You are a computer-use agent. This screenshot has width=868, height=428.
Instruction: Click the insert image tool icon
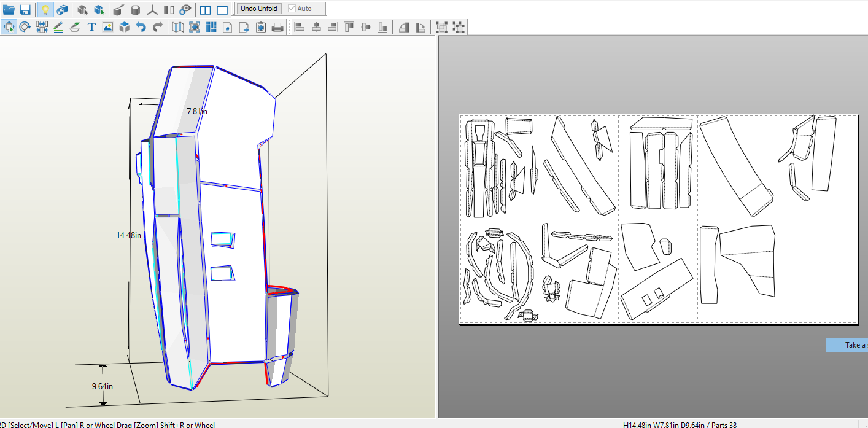tap(107, 27)
